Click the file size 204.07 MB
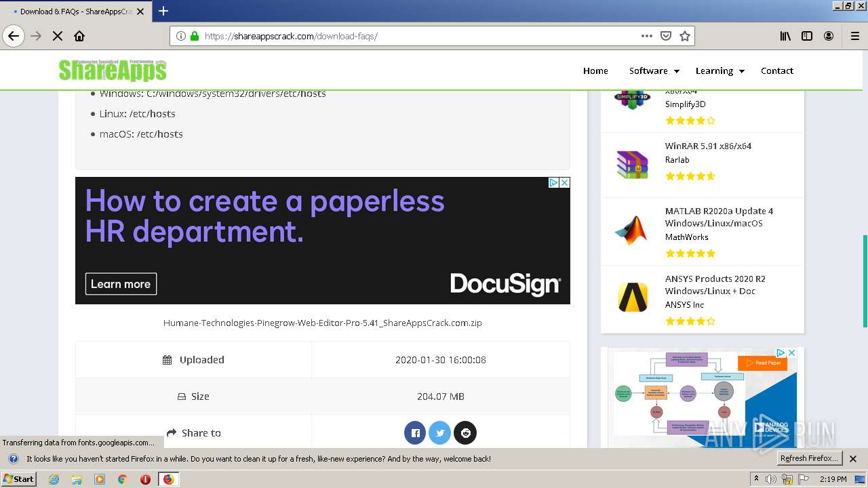This screenshot has width=868, height=488. click(441, 396)
